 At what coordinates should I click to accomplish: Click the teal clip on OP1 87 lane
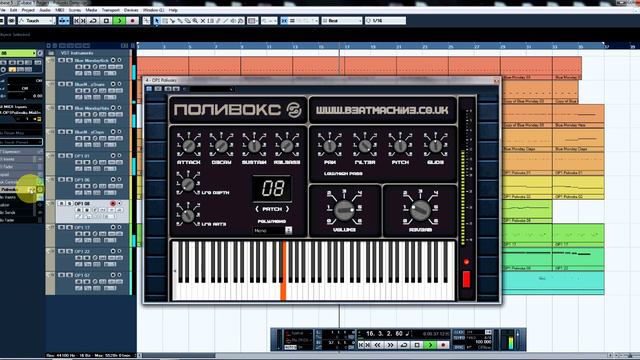click(x=553, y=282)
